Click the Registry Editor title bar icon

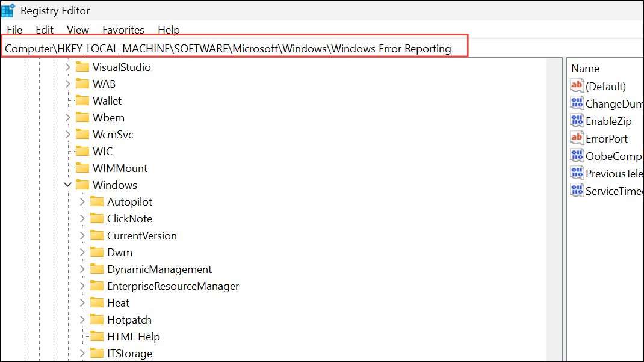coord(8,10)
